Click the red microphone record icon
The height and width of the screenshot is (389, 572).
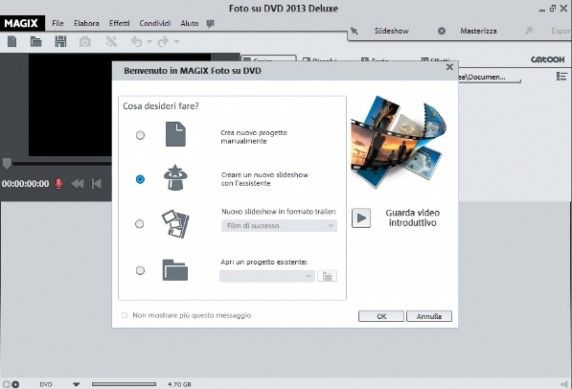(x=58, y=184)
